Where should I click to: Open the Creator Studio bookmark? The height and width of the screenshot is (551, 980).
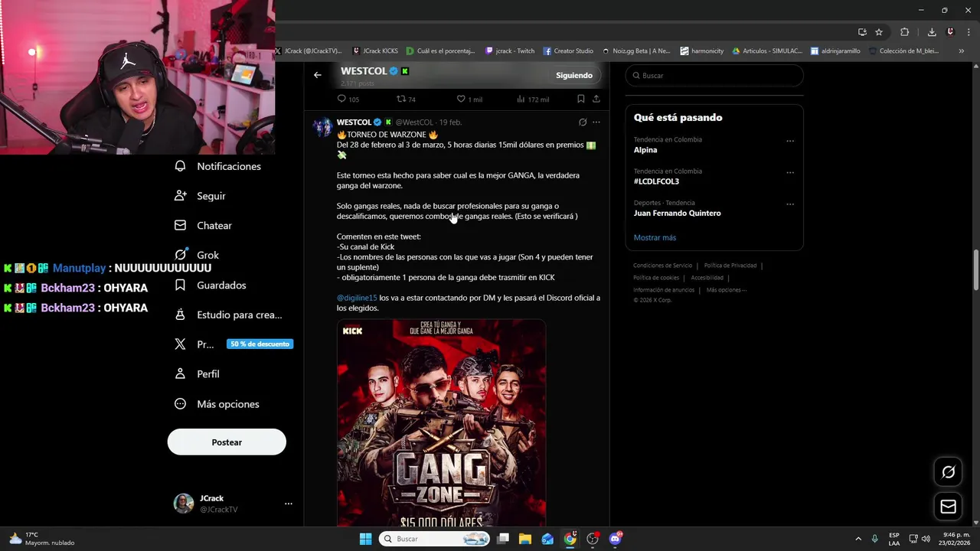tap(568, 51)
